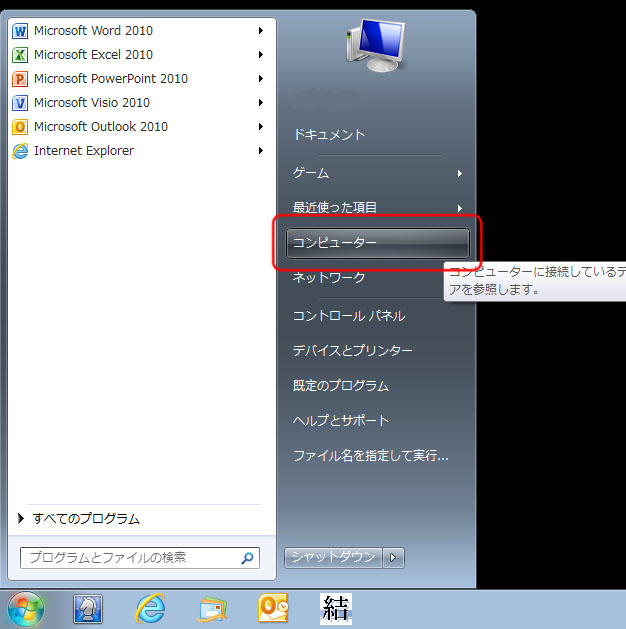The image size is (626, 629).
Task: Open コントロール パネル
Action: point(349,316)
